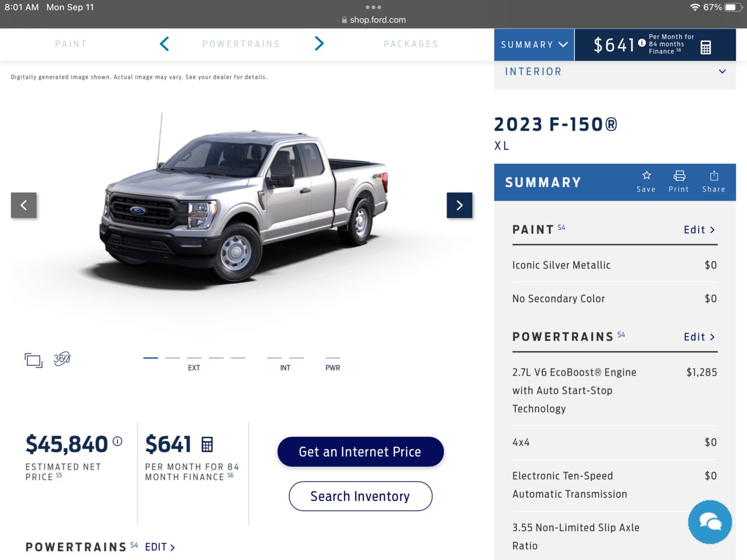Share the F-150 build
Image resolution: width=747 pixels, height=560 pixels.
[x=713, y=181]
